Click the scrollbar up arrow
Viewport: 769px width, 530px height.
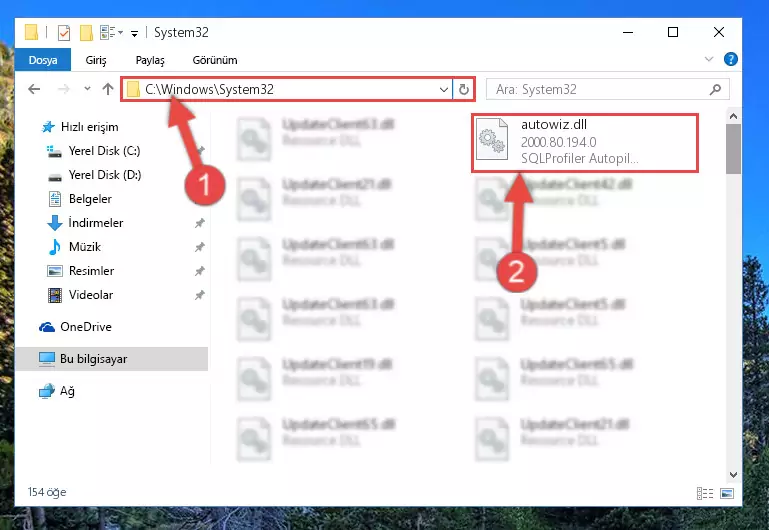[733, 117]
